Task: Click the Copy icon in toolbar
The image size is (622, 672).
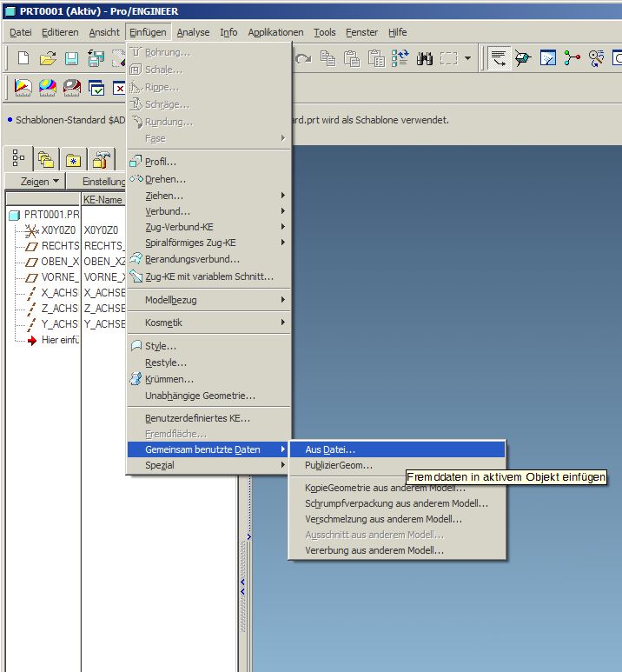Action: click(328, 58)
